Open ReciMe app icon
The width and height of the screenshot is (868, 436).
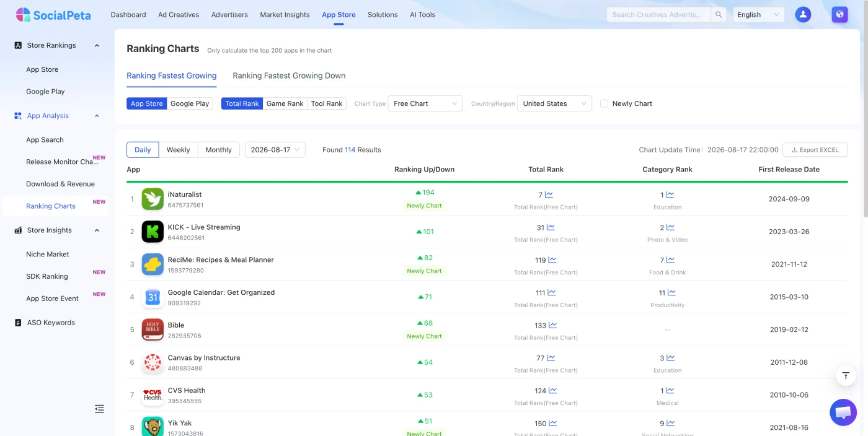click(x=153, y=264)
